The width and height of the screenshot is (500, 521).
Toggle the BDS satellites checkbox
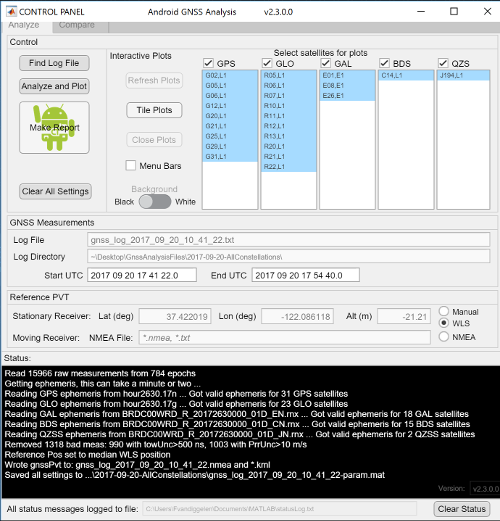384,63
